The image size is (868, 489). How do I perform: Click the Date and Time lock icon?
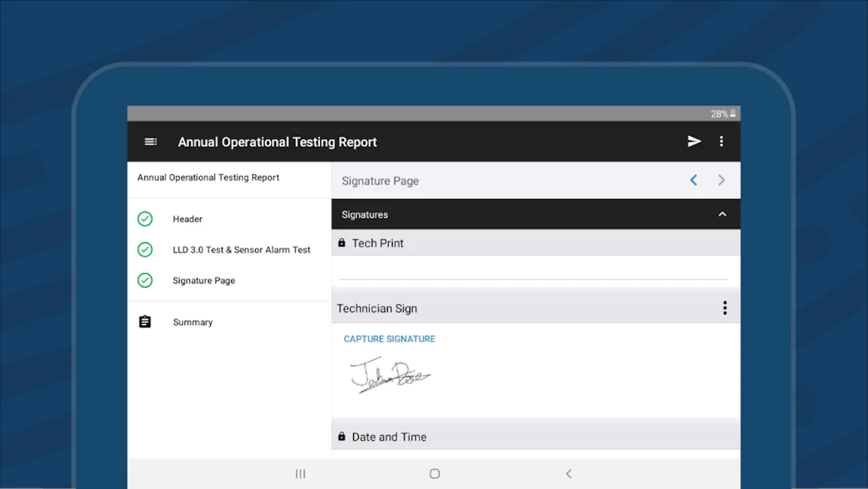[342, 437]
